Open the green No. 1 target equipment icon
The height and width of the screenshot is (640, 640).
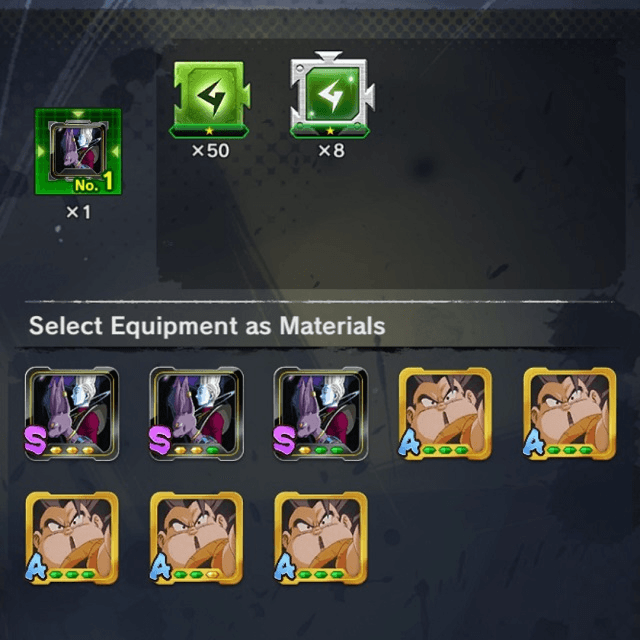coord(78,151)
